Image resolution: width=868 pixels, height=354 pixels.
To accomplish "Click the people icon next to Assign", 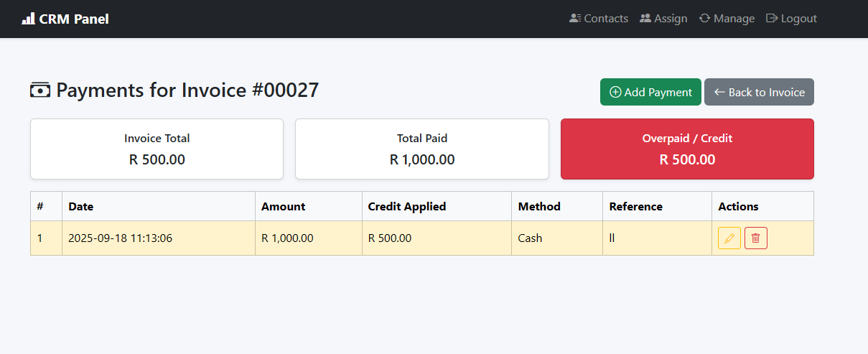I will point(645,19).
